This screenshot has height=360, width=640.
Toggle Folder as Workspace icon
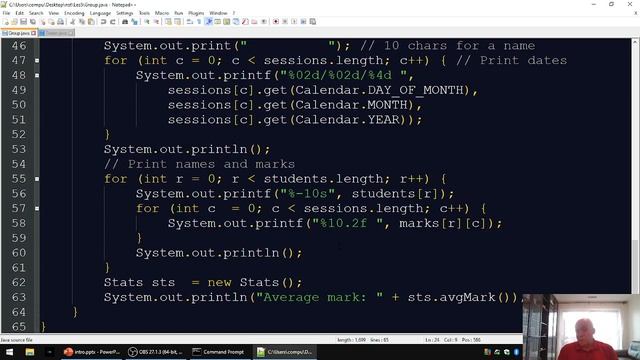tap(254, 22)
